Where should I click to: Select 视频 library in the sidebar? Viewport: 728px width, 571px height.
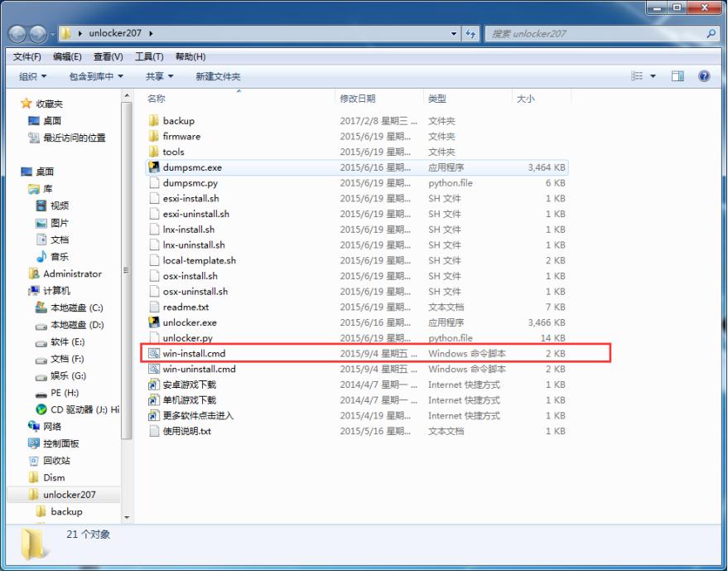(53, 206)
